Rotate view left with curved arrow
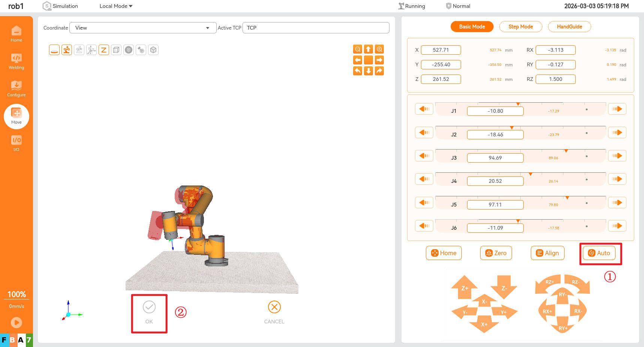 click(x=358, y=71)
